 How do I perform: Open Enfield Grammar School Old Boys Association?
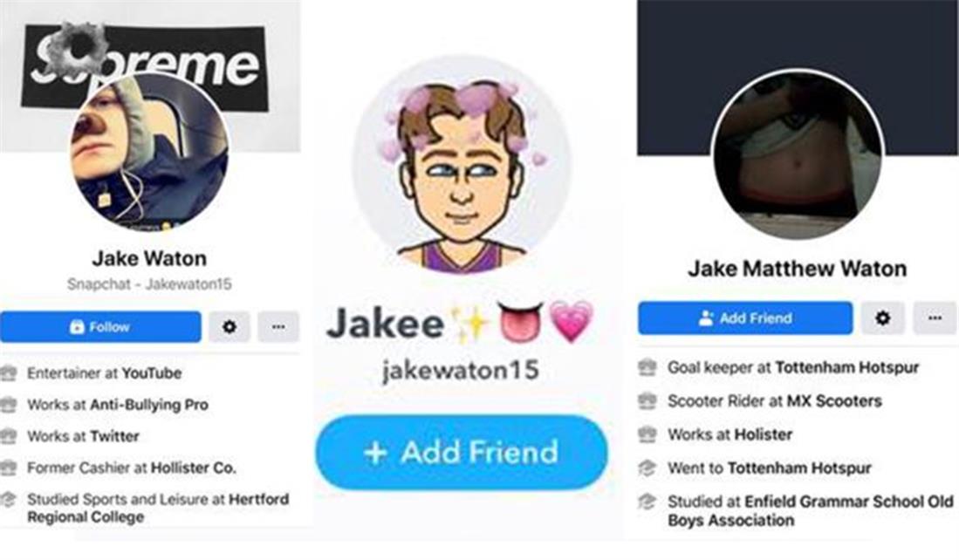coord(811,511)
